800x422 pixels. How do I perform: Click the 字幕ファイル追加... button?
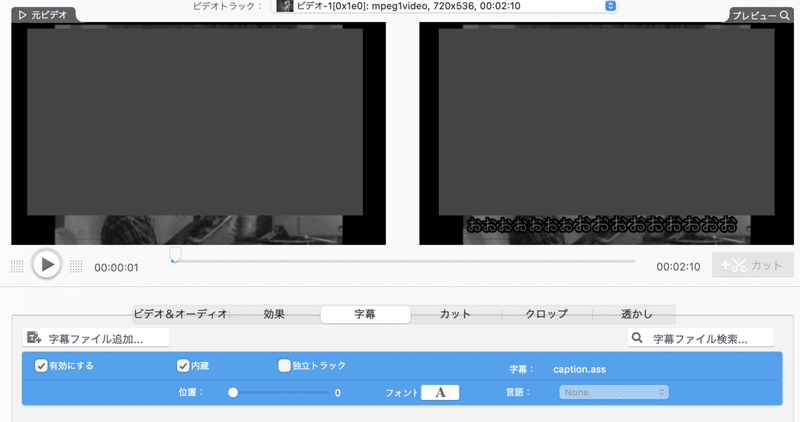point(96,338)
